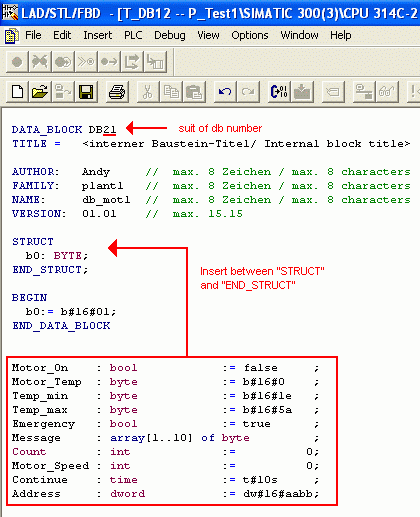Click the Motor_Temp variable name

pyautogui.click(x=47, y=382)
